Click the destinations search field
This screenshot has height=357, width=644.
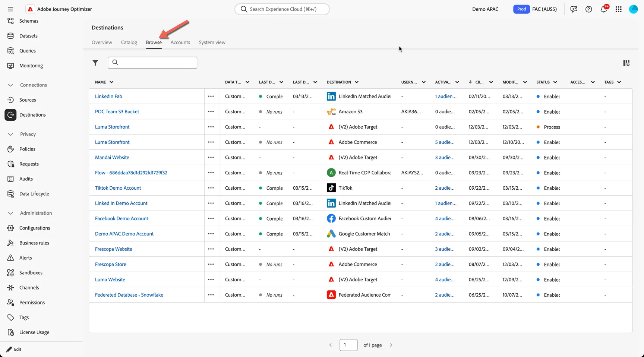(x=152, y=63)
